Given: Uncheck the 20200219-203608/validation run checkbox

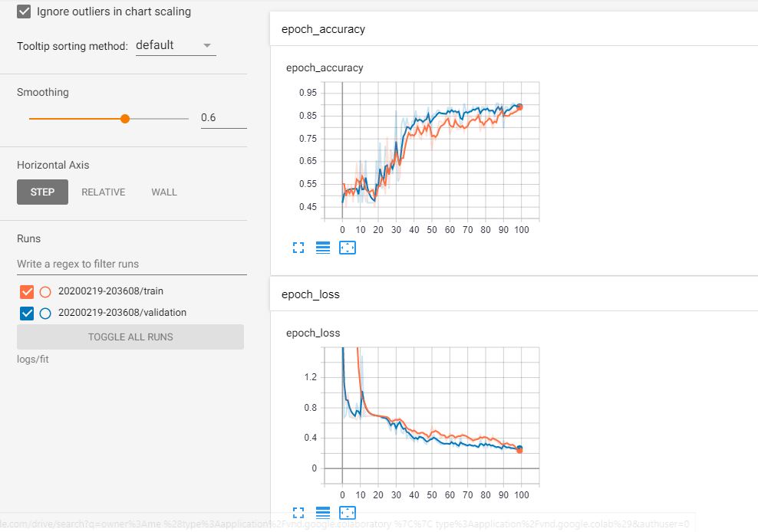Looking at the screenshot, I should coord(27,313).
